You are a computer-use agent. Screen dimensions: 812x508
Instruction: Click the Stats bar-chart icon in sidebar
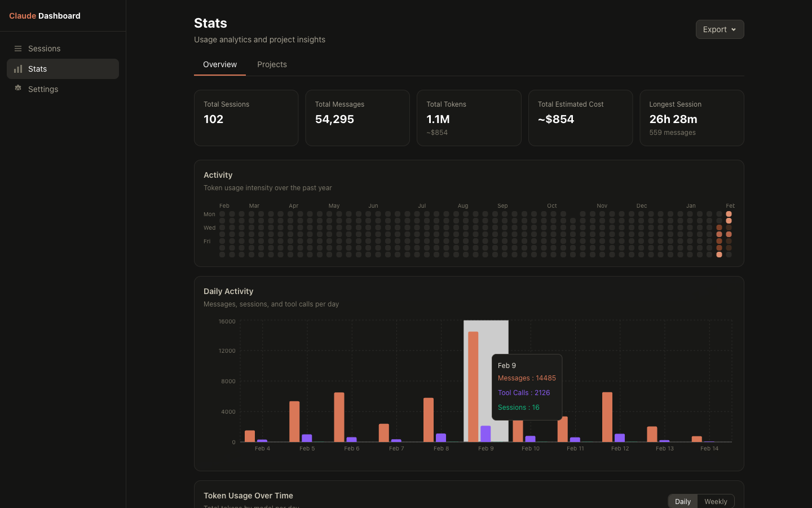click(x=19, y=69)
